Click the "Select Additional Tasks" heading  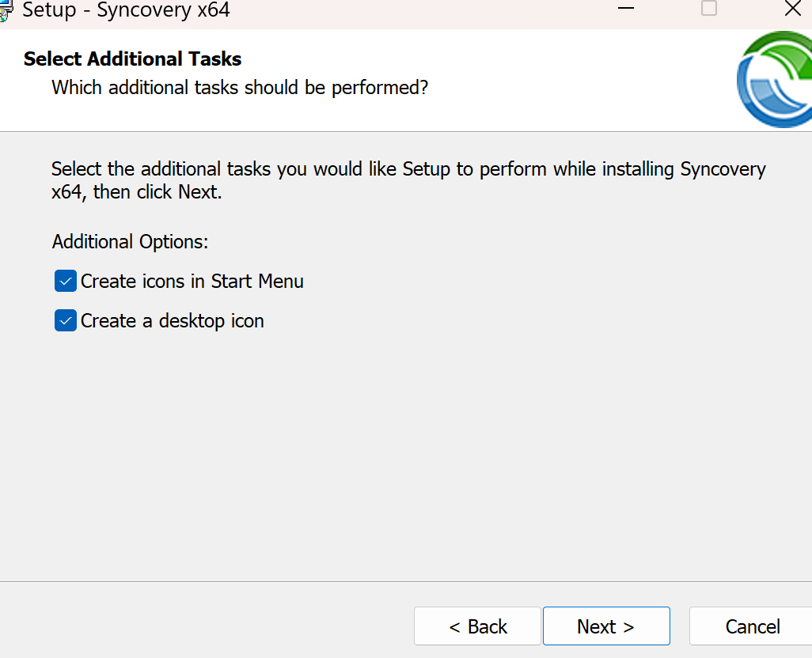point(133,59)
